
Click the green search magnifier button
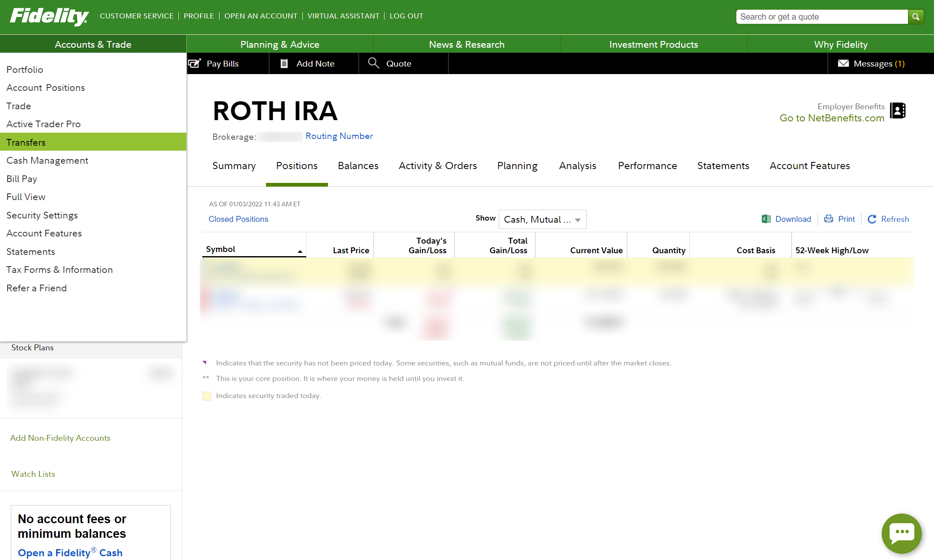916,17
